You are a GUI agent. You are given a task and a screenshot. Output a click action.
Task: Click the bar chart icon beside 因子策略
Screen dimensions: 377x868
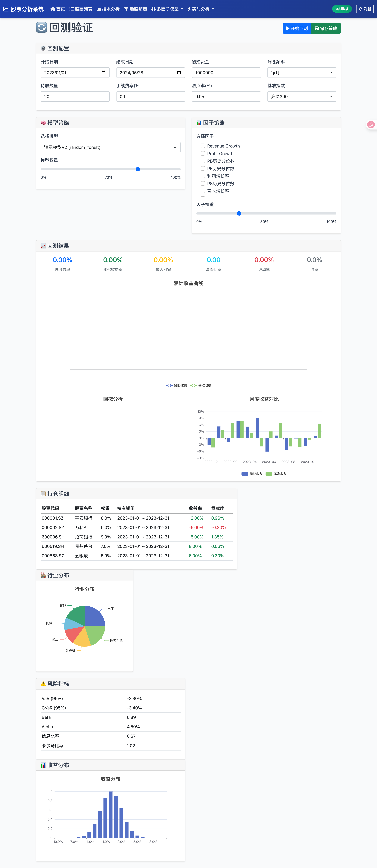point(199,123)
